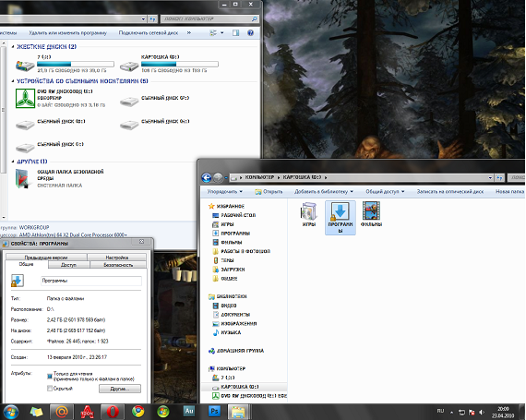Screen dimensions: 526x420
Task: Select Рабочий стол in the Избранное list
Action: 238,215
